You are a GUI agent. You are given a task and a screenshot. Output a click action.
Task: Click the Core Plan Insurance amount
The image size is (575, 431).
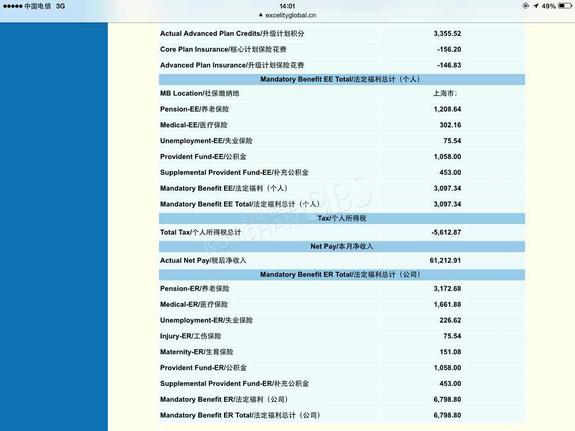[449, 50]
